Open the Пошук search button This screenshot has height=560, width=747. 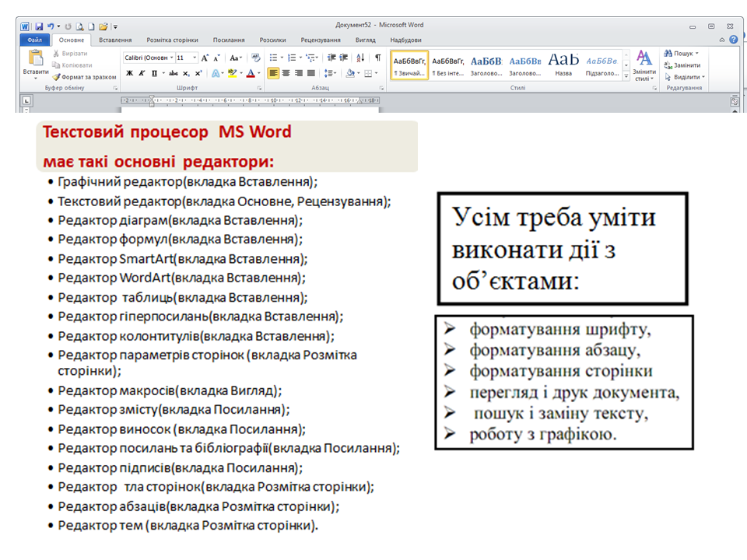(682, 54)
